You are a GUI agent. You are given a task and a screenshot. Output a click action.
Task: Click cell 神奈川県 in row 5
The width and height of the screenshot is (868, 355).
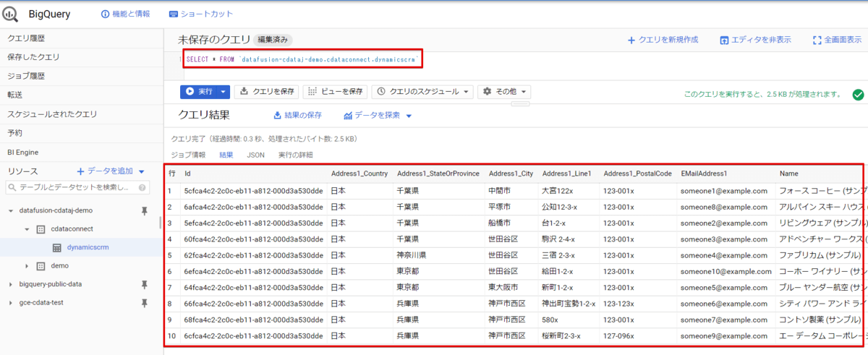pos(411,255)
